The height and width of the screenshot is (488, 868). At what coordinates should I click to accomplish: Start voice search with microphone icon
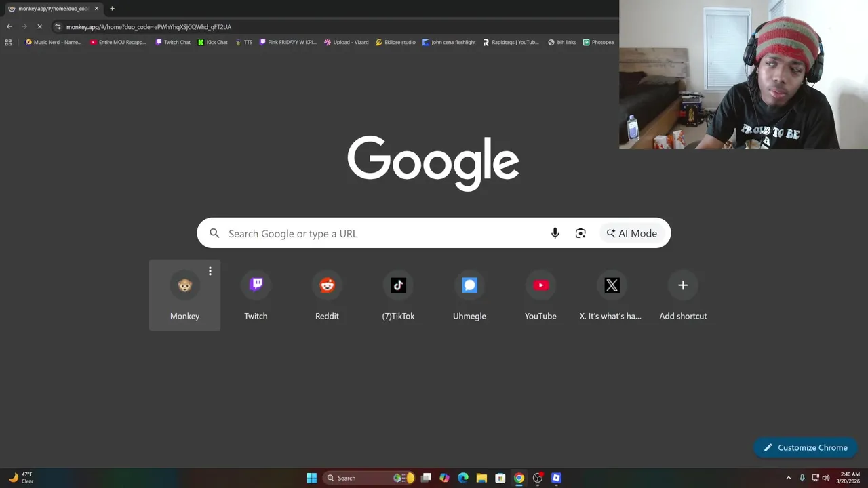(x=555, y=233)
